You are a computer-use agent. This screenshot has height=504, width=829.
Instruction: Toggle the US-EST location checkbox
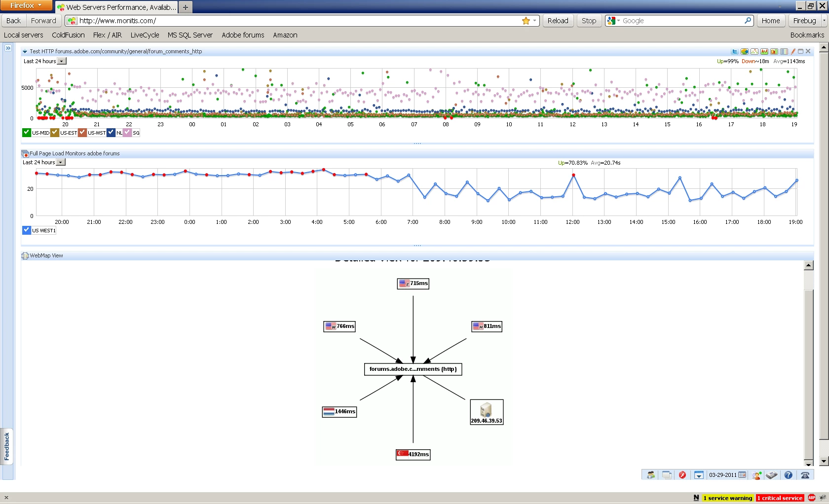click(55, 132)
